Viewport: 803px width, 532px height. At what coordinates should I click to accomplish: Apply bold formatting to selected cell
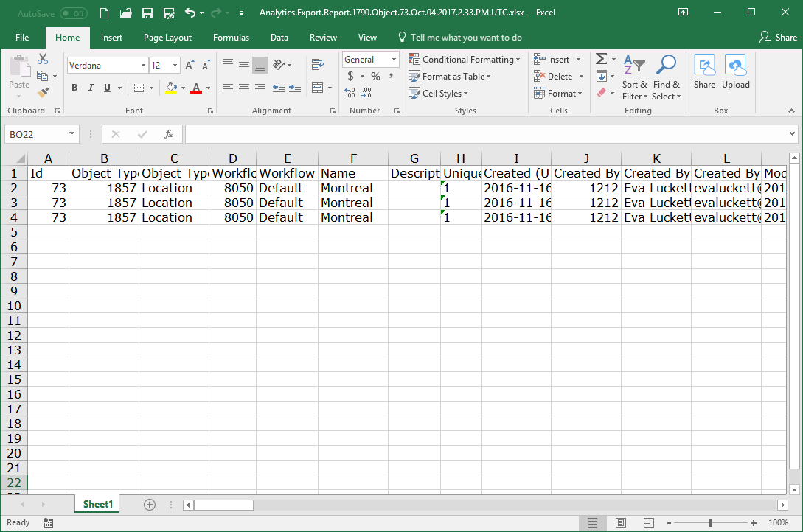pos(74,87)
